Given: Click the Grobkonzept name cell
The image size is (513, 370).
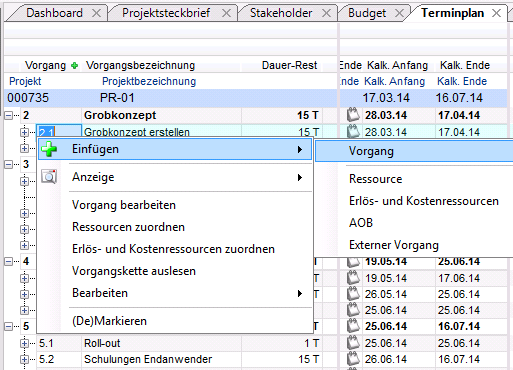Looking at the screenshot, I should (120, 115).
